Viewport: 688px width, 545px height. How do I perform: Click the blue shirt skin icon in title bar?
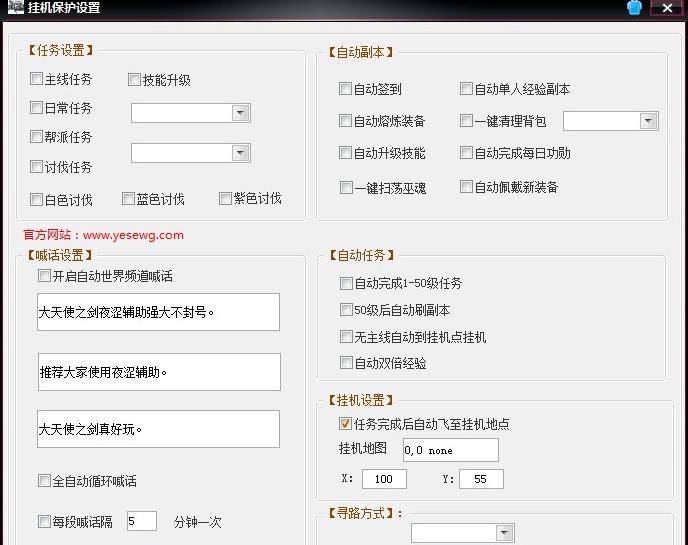click(634, 8)
